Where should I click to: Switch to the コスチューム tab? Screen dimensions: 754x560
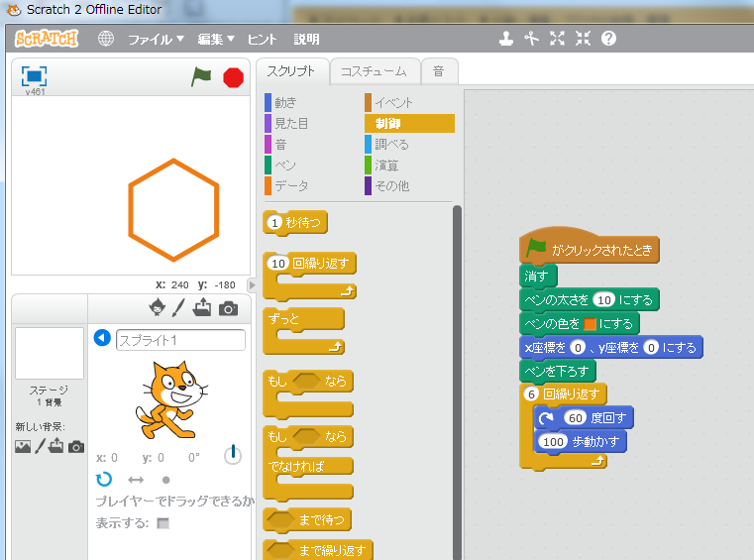click(x=373, y=71)
